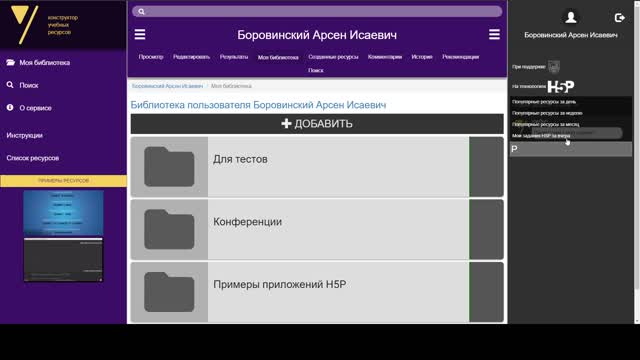The width and height of the screenshot is (640, 360).
Task: Click the ПРИМЕРЫ РЕСУРСОВ yellow button
Action: pos(63,180)
